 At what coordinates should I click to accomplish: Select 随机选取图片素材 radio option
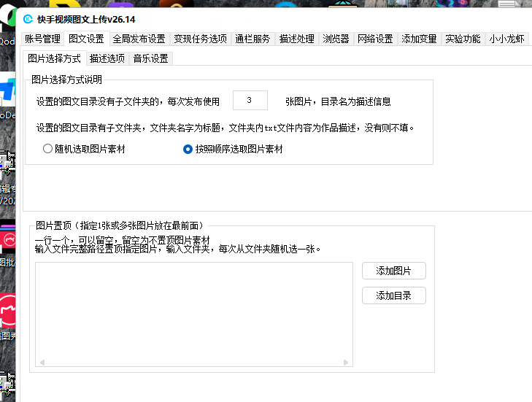84,149
